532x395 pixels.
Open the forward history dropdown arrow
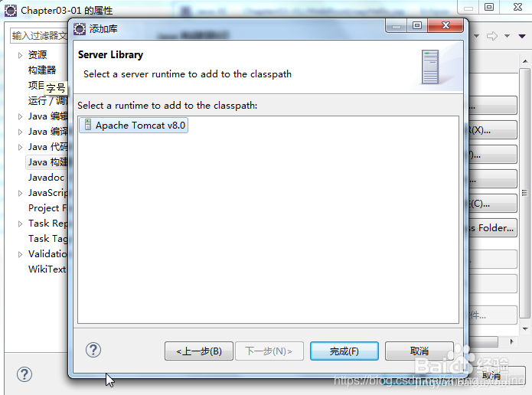click(507, 36)
